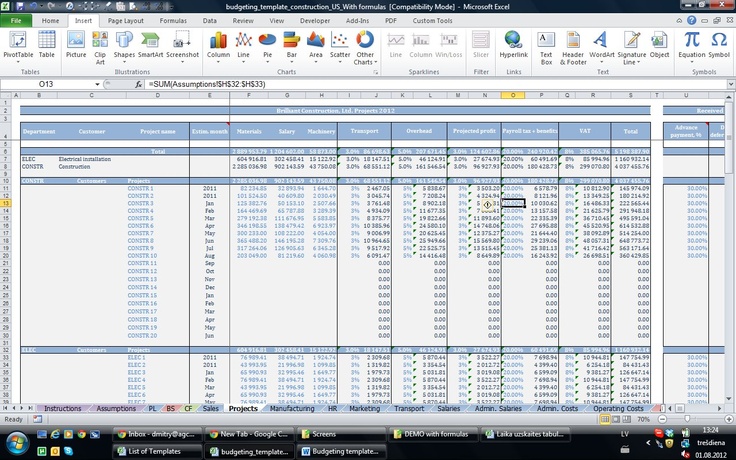Insert a SmartArt graphic

pos(151,45)
